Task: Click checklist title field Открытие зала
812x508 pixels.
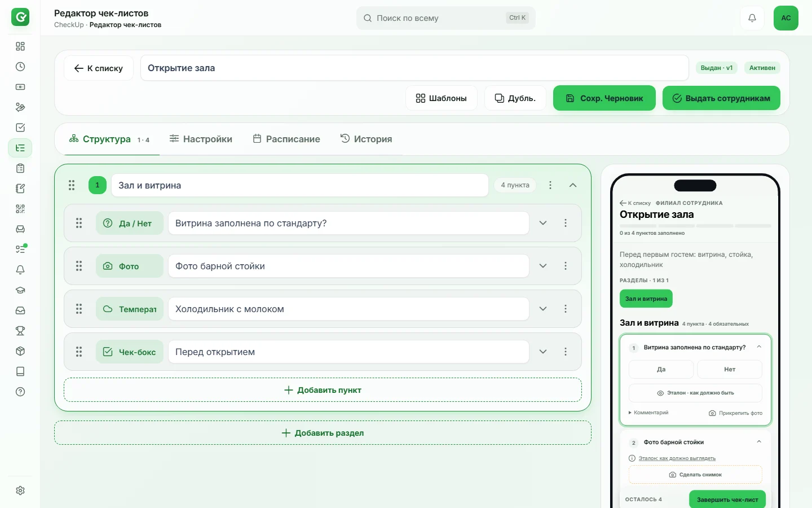Action: click(x=414, y=68)
